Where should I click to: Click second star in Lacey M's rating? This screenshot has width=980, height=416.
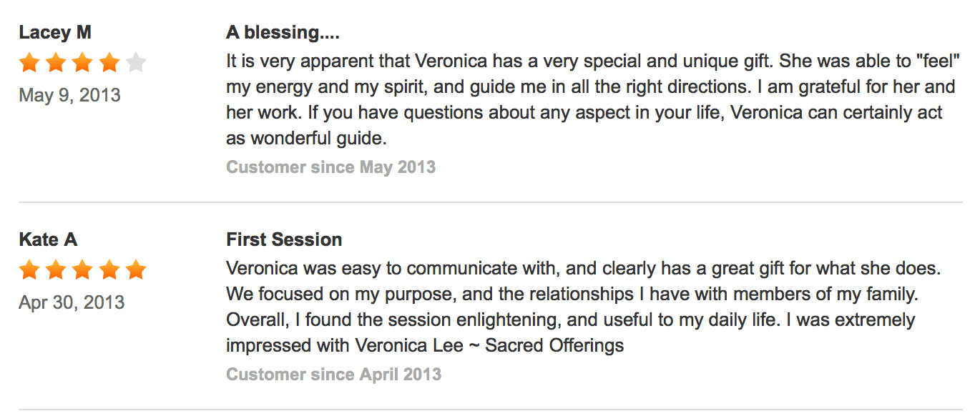[x=56, y=63]
